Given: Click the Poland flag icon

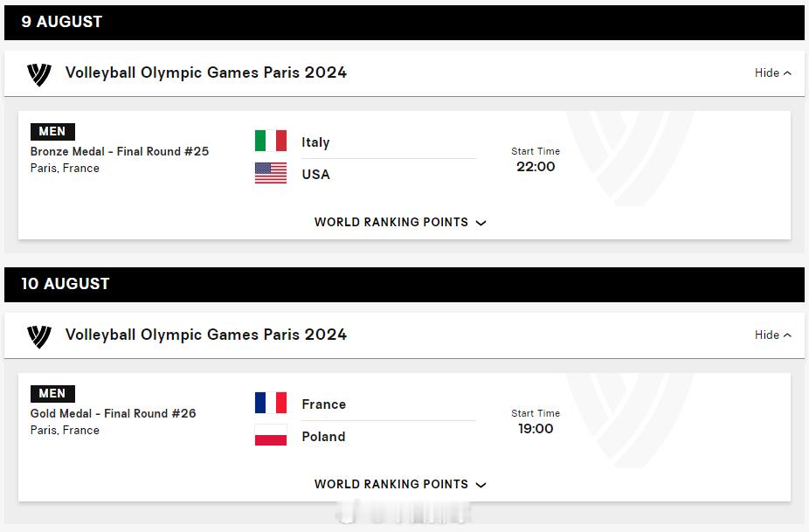Looking at the screenshot, I should (x=271, y=435).
